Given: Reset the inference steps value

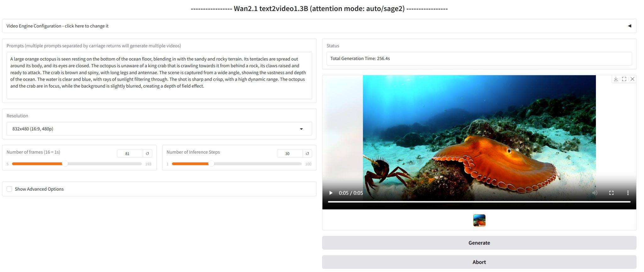Looking at the screenshot, I should pyautogui.click(x=307, y=154).
